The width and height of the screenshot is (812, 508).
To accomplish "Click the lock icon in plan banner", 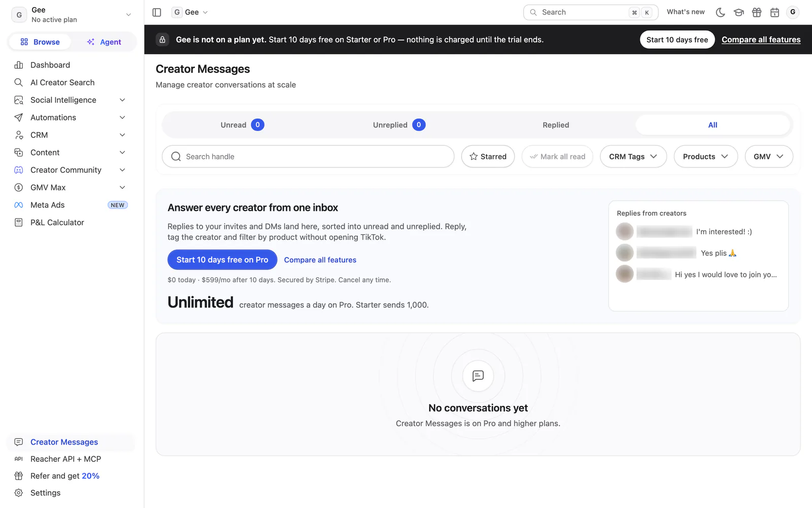I will click(x=162, y=40).
